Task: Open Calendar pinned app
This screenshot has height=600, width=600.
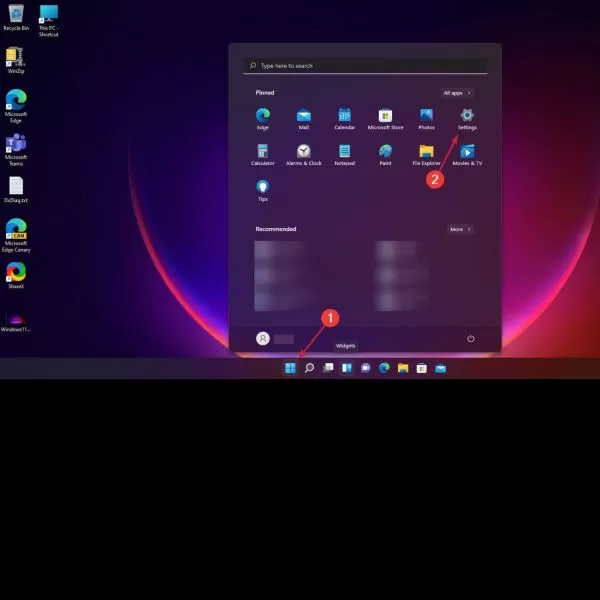Action: pos(344,119)
